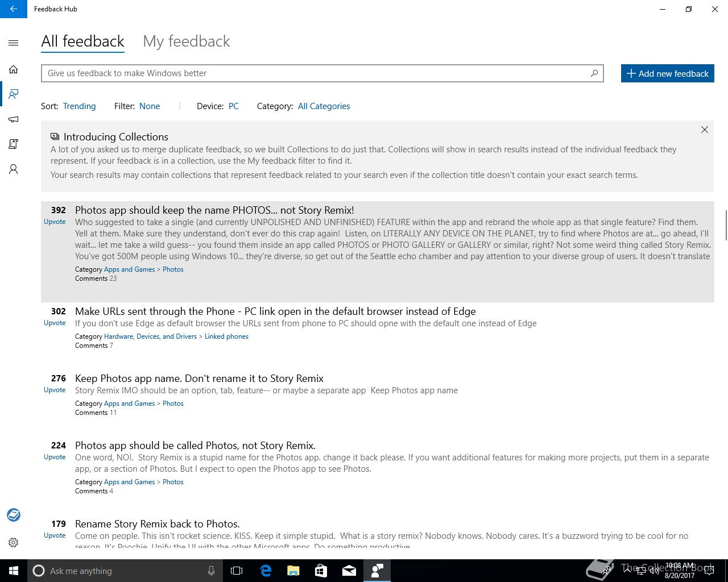This screenshot has height=582, width=728.
Task: Click Apps and Games link in 392-vote post
Action: coord(130,269)
